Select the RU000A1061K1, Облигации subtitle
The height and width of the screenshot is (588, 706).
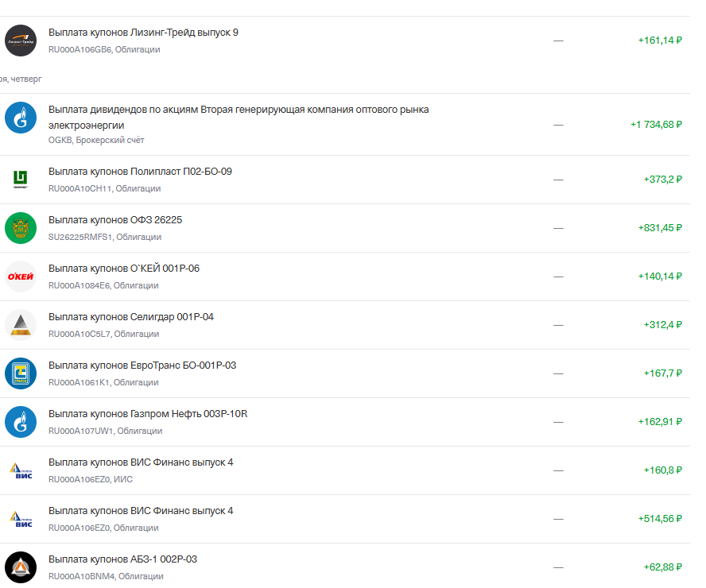103,382
